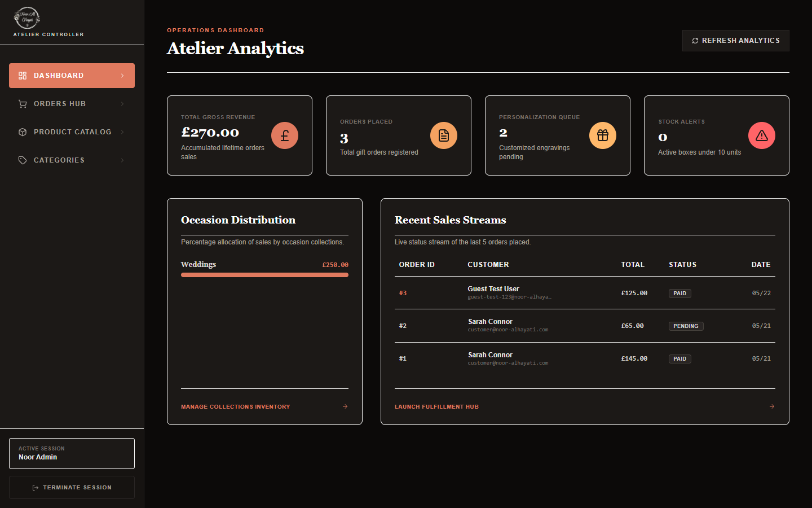Screen dimensions: 812x508
Task: Click Sarah Connor in order #1 row
Action: [490, 355]
